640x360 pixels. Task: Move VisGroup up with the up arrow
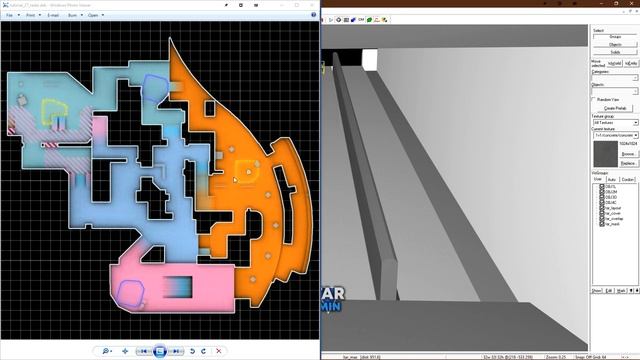click(x=631, y=290)
